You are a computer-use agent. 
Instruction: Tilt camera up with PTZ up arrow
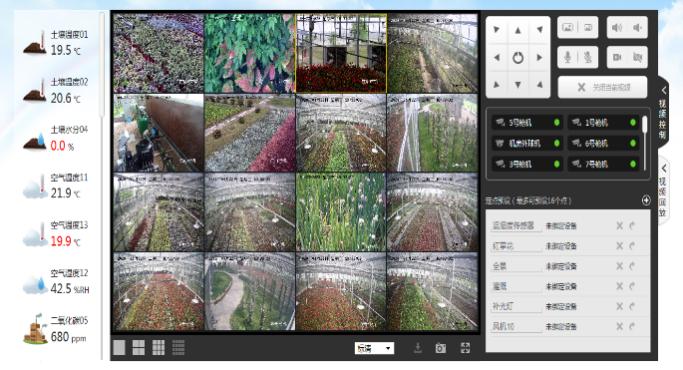tap(517, 31)
